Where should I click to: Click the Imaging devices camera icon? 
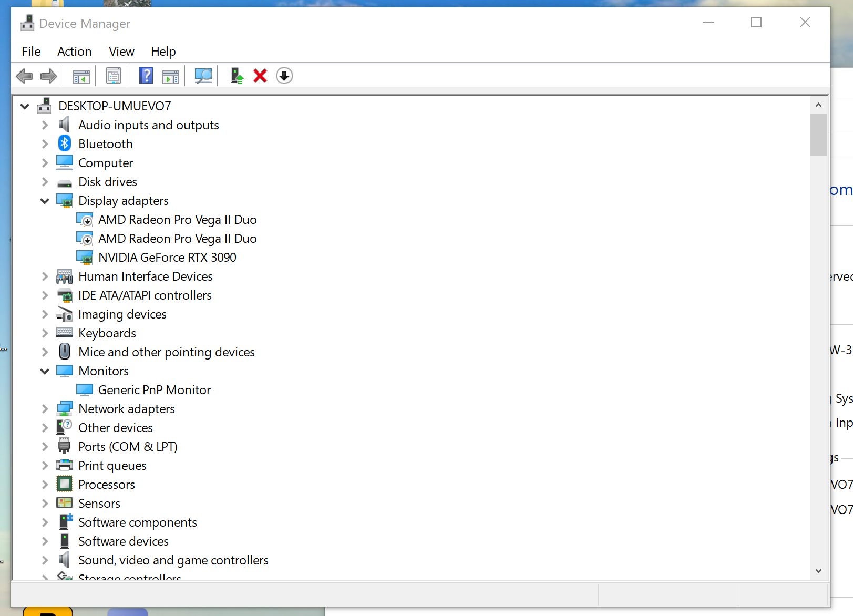coord(65,314)
